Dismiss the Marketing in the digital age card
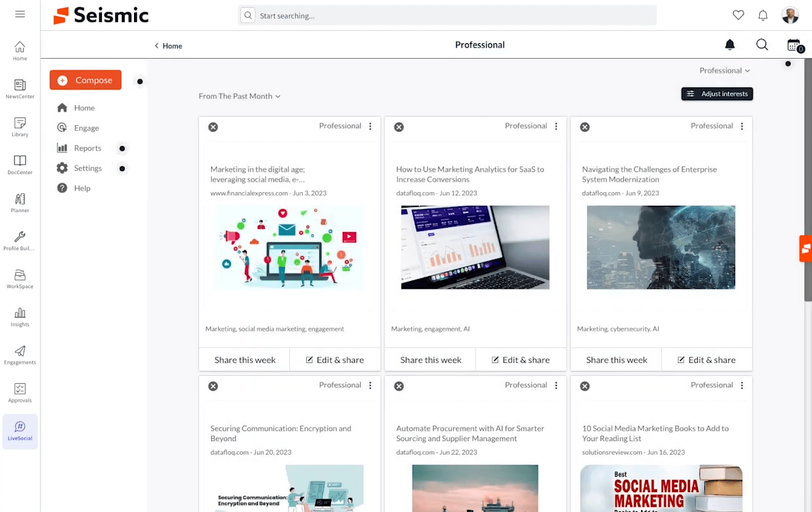Viewport: 812px width, 512px height. pos(213,127)
